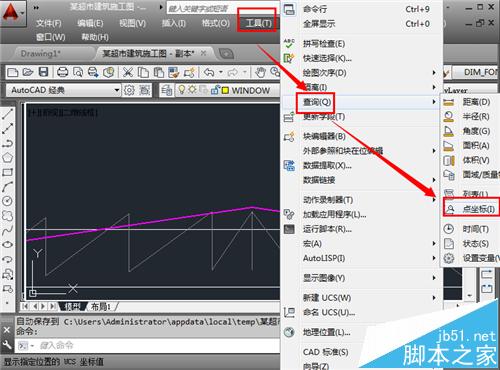This screenshot has height=370, width=500.
Task: Choose 时间(T) in query submenu
Action: pos(470,229)
